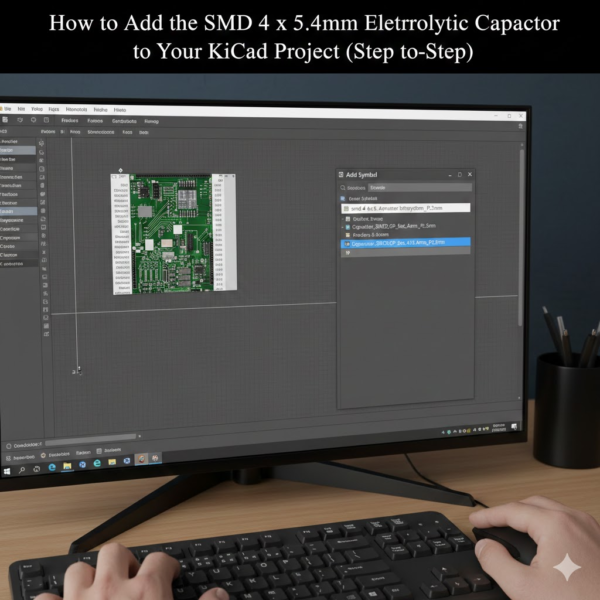Screen dimensions: 600x600
Task: Close the Add Symbol dialog
Action: [470, 174]
